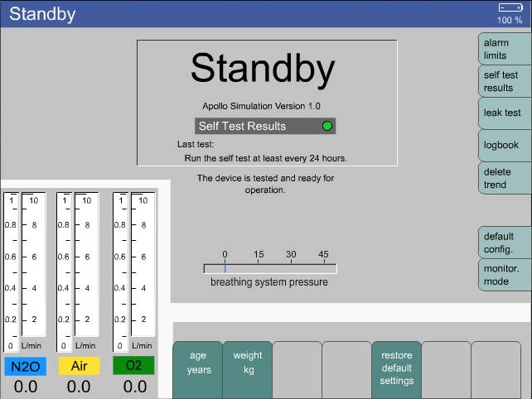Viewport: 532px width, 399px height.
Task: Click the green O2 gas label
Action: click(x=133, y=366)
